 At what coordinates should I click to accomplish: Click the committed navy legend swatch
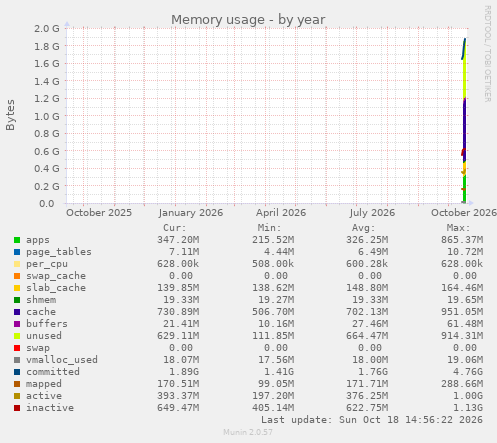tap(17, 372)
